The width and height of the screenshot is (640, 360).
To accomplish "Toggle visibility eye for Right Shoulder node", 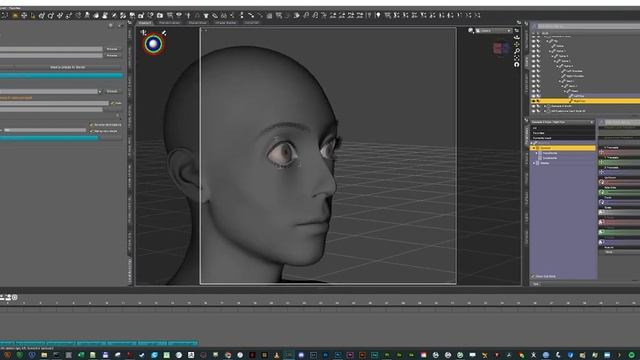I will 533,76.
